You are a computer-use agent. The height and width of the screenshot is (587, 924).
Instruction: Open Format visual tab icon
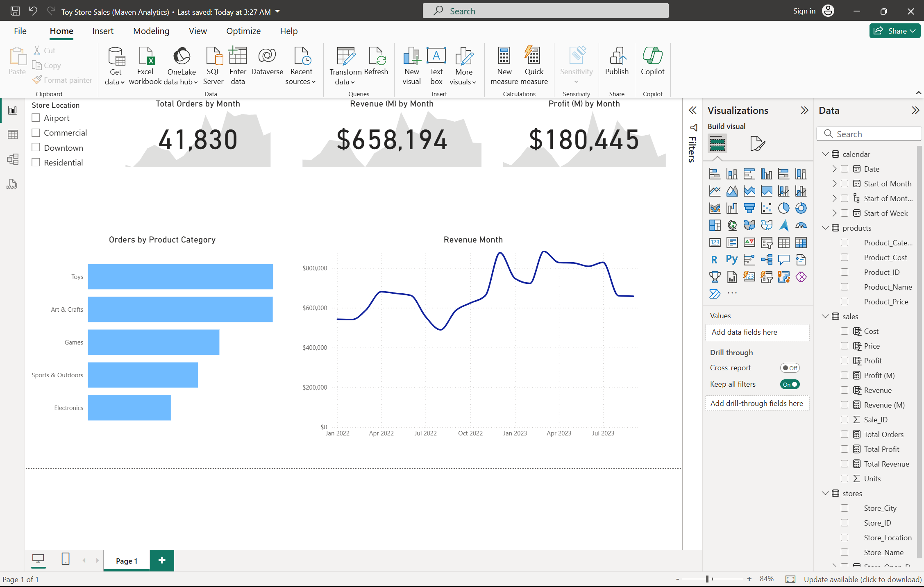757,144
